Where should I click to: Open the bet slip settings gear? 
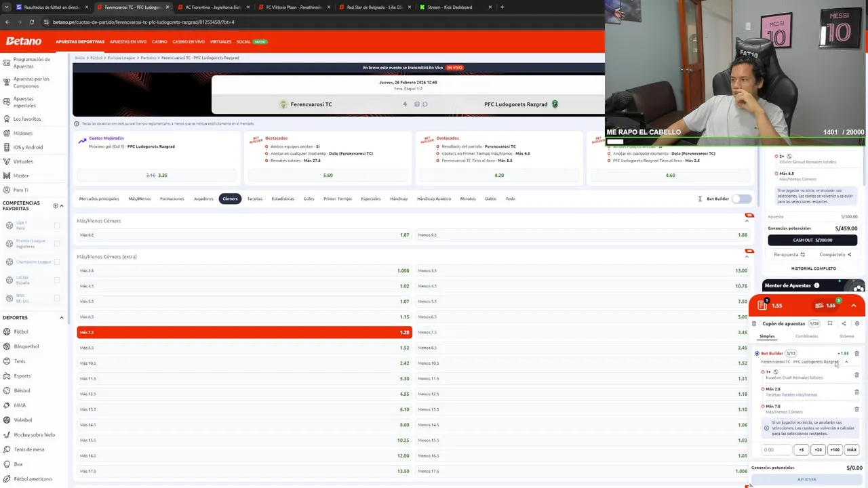857,323
